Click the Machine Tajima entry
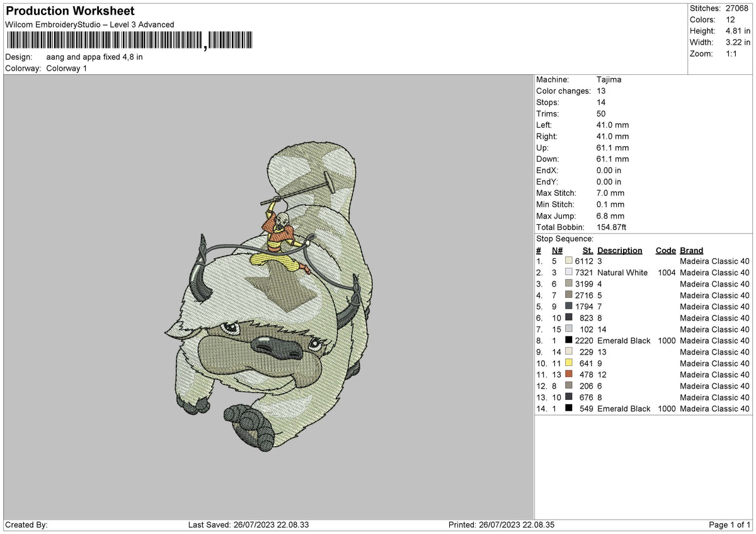The width and height of the screenshot is (756, 534). [x=609, y=79]
